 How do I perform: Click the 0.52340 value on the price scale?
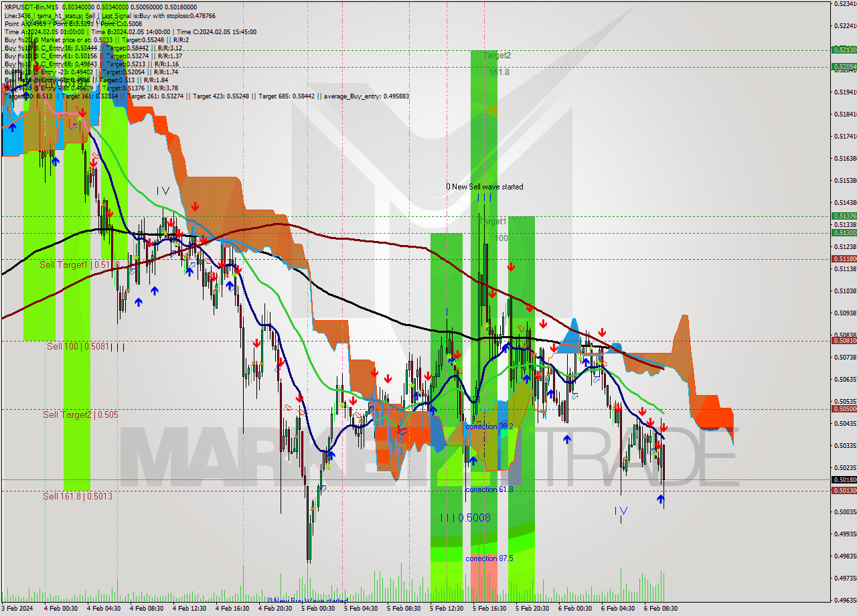pyautogui.click(x=845, y=3)
